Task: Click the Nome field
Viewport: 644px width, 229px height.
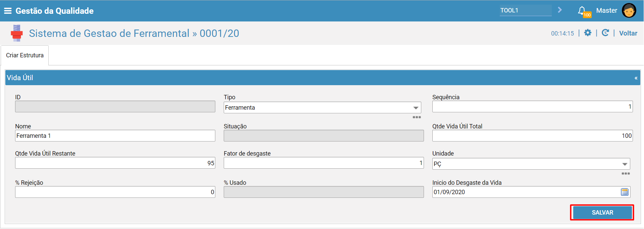Action: click(115, 136)
